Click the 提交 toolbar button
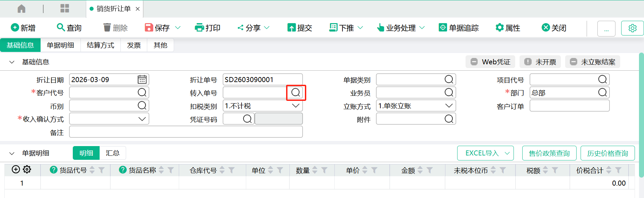This screenshot has height=198, width=644. [x=300, y=28]
